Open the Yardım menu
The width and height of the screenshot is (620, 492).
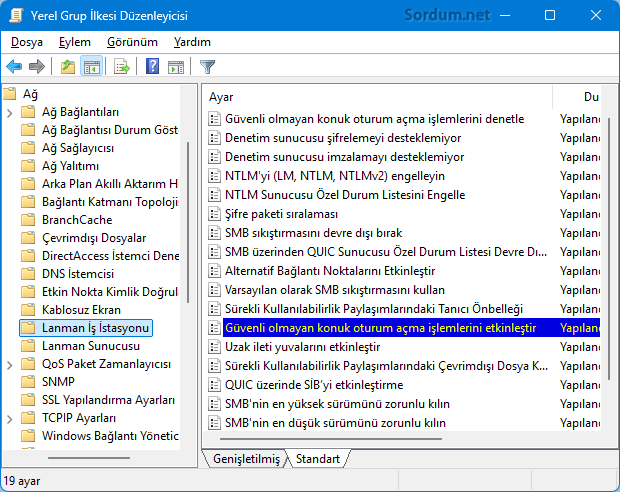(192, 42)
